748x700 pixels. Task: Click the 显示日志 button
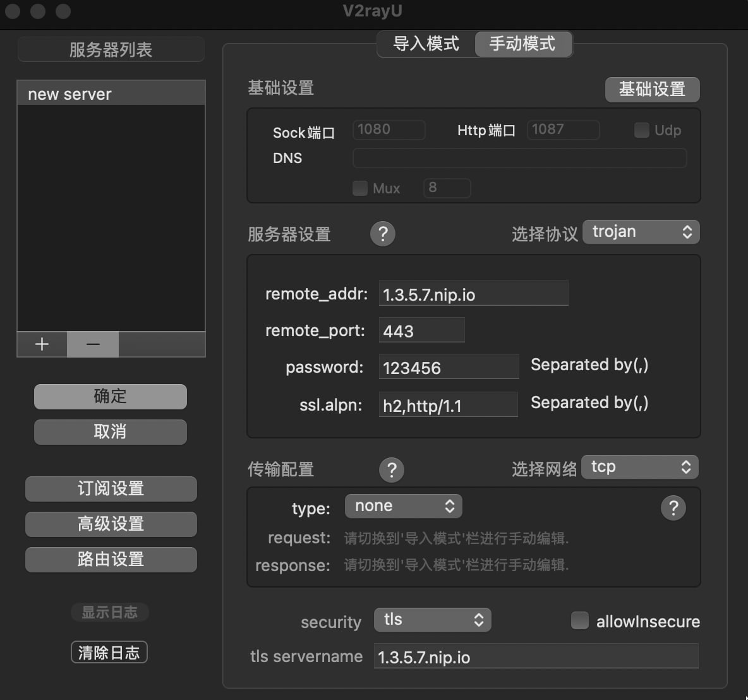[110, 612]
